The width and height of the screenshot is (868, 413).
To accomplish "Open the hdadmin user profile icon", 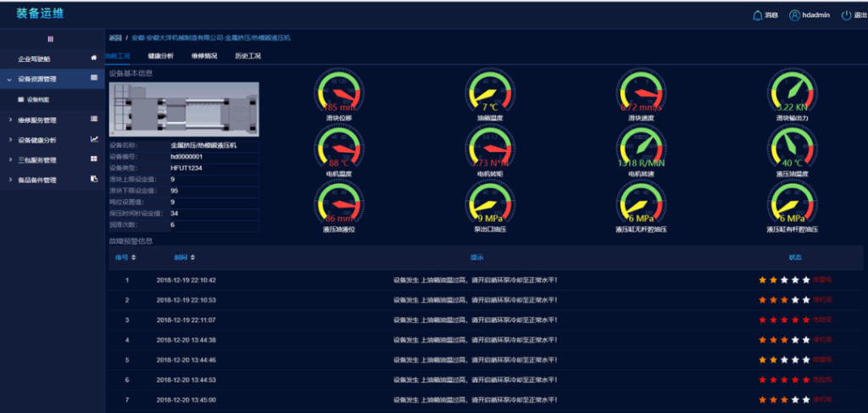I will pyautogui.click(x=794, y=15).
